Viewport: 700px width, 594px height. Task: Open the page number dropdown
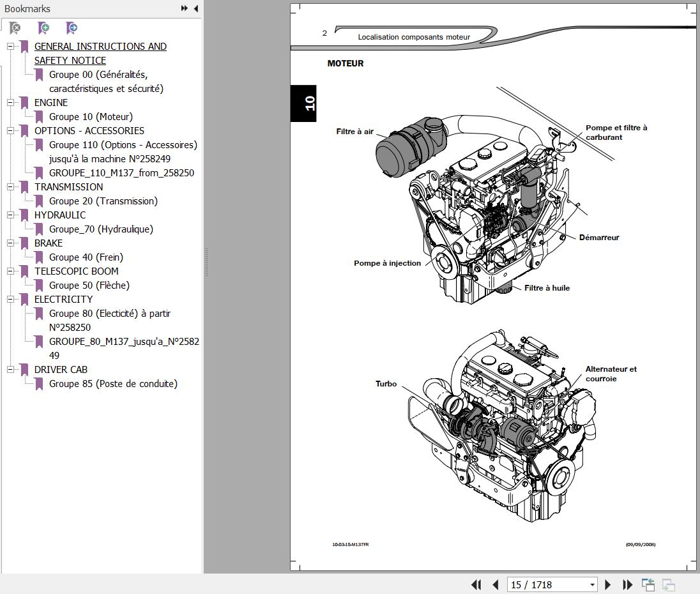[592, 584]
